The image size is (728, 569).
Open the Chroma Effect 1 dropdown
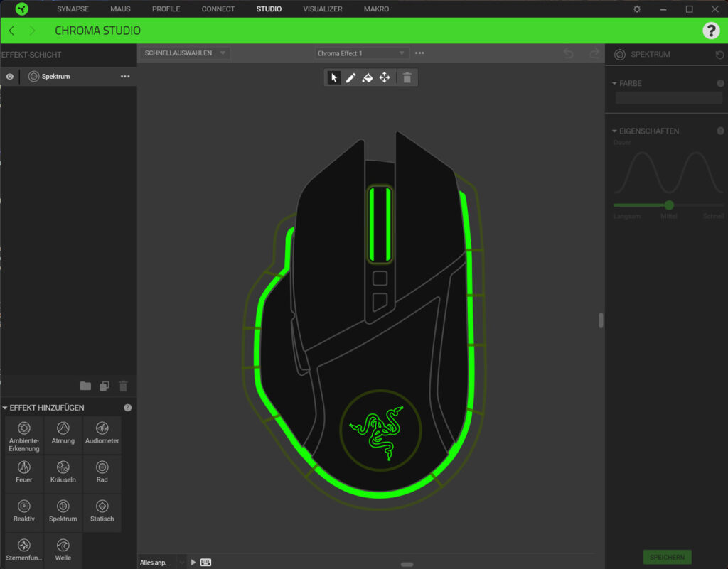click(x=360, y=53)
